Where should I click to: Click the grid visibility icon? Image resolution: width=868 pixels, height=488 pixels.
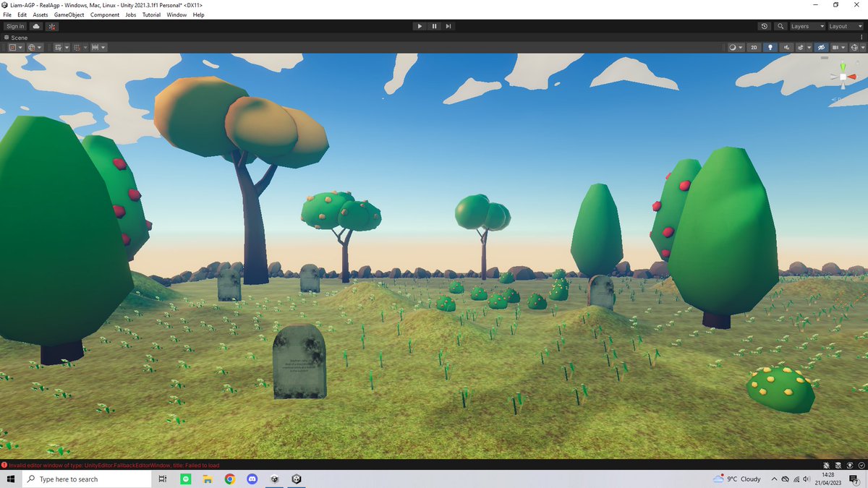[59, 47]
